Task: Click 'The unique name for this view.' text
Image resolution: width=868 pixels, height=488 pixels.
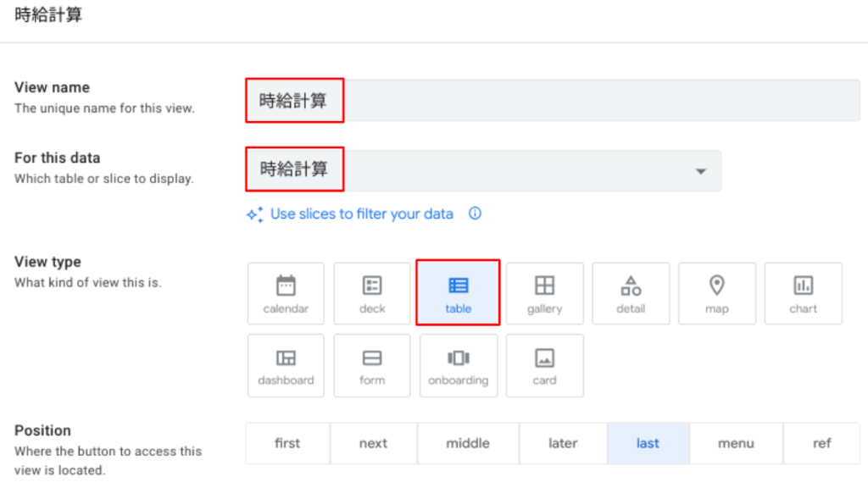Action: [x=104, y=108]
